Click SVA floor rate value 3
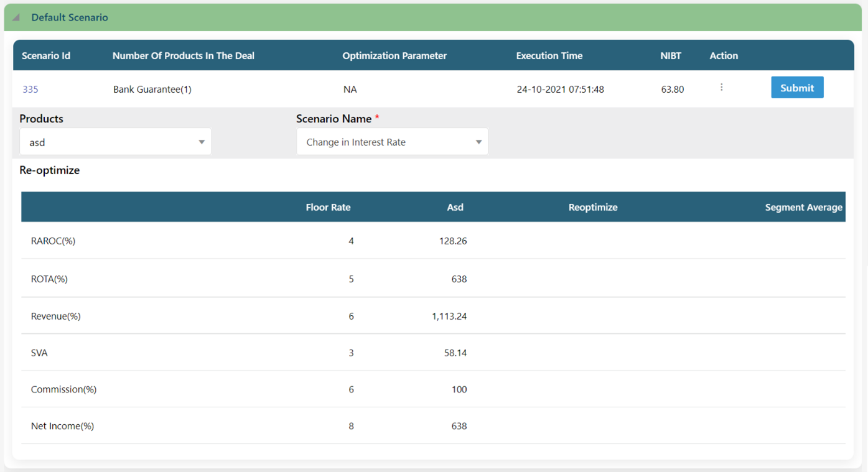The height and width of the screenshot is (472, 868). pyautogui.click(x=351, y=353)
